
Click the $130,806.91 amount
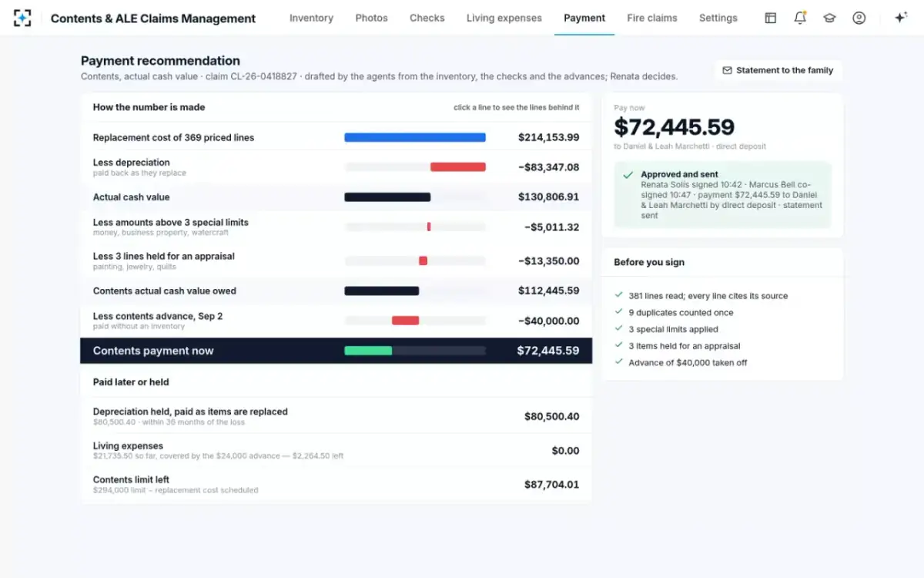(549, 197)
